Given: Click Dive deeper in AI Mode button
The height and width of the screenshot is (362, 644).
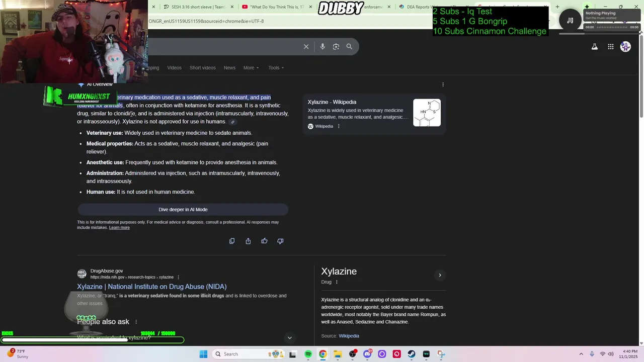Looking at the screenshot, I should (183, 210).
